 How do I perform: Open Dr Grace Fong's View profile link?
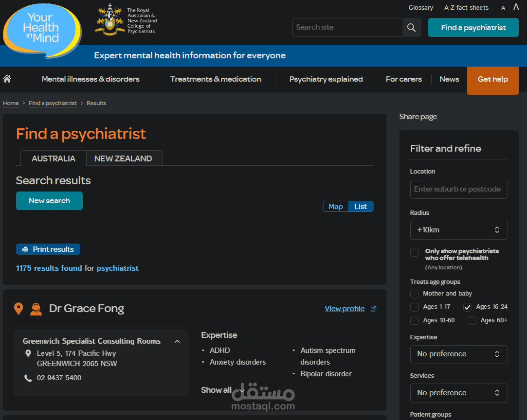coord(345,309)
